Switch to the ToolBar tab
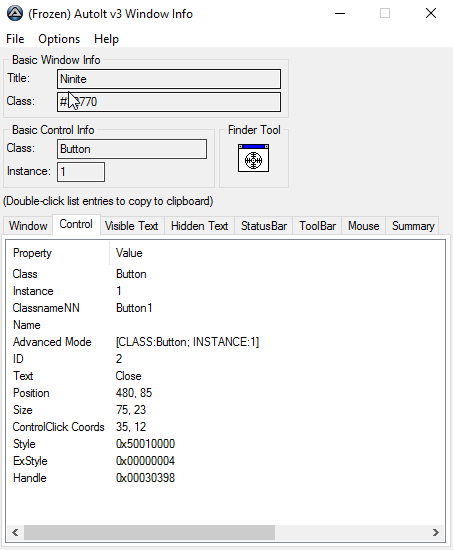 point(318,226)
